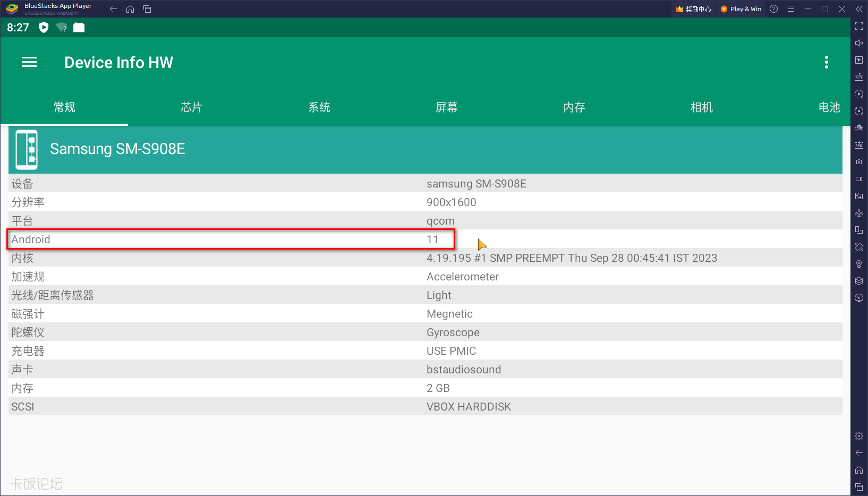Click the SD card icon in status bar

tap(79, 28)
